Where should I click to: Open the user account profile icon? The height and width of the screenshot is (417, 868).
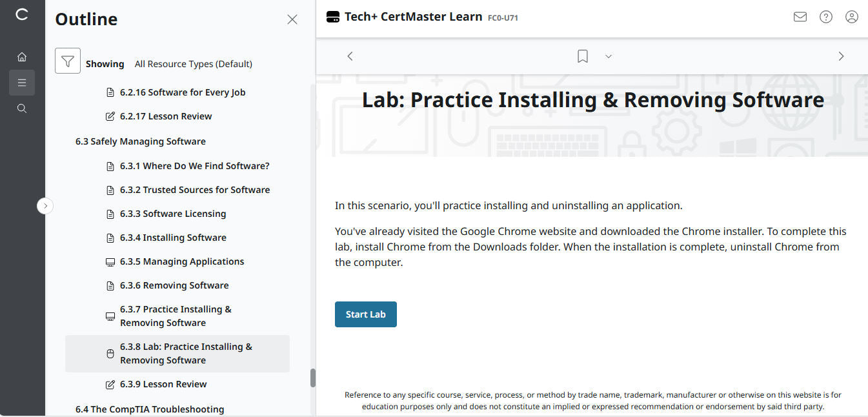point(851,17)
